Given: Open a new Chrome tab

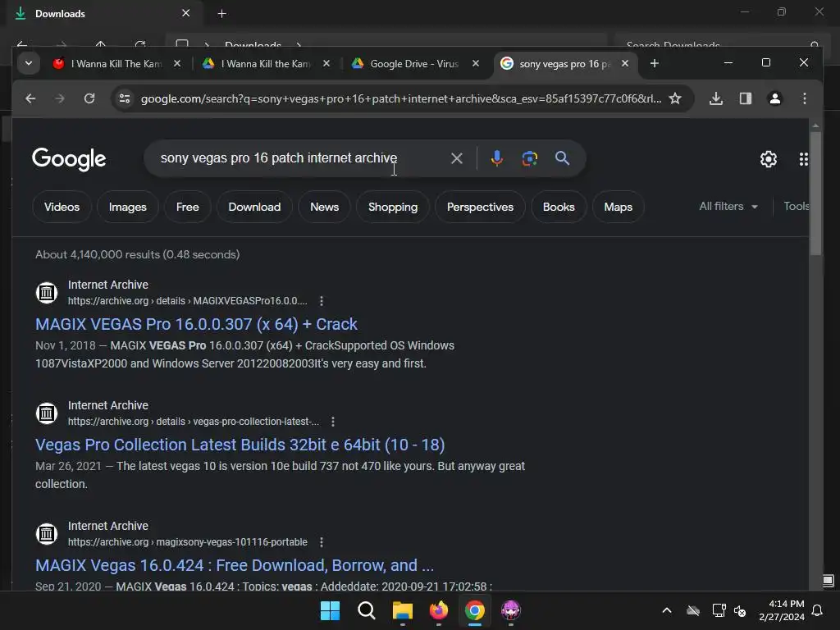Looking at the screenshot, I should [x=654, y=63].
